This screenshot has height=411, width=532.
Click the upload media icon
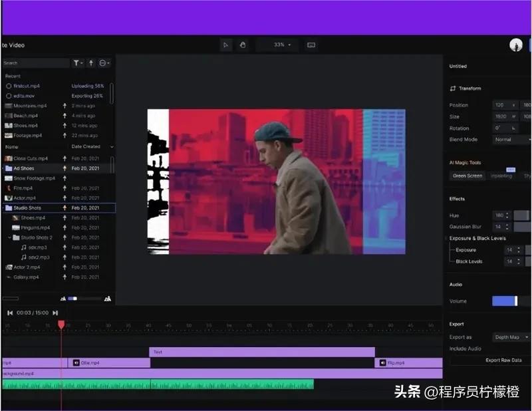click(x=90, y=63)
